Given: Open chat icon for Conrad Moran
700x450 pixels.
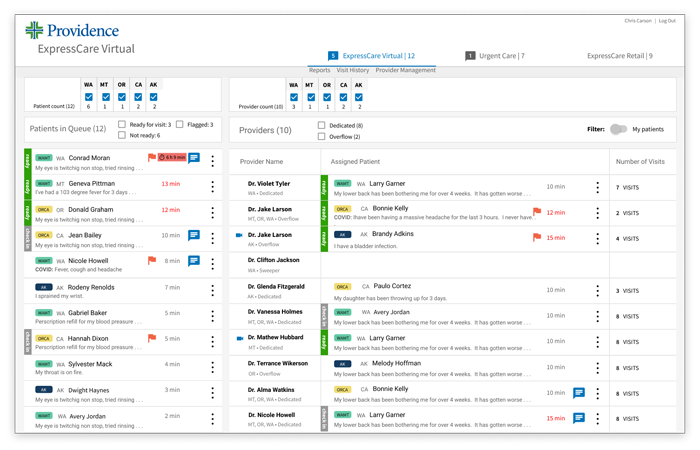Looking at the screenshot, I should pos(194,158).
